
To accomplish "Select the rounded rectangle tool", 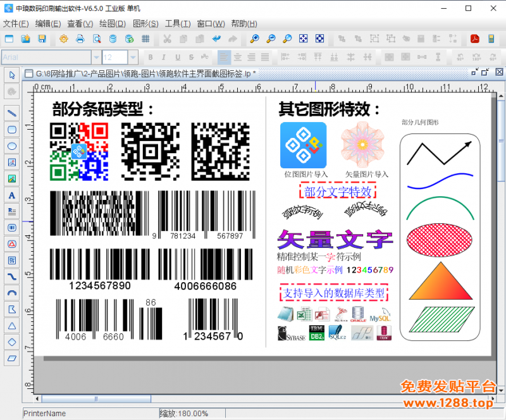I will tap(11, 130).
